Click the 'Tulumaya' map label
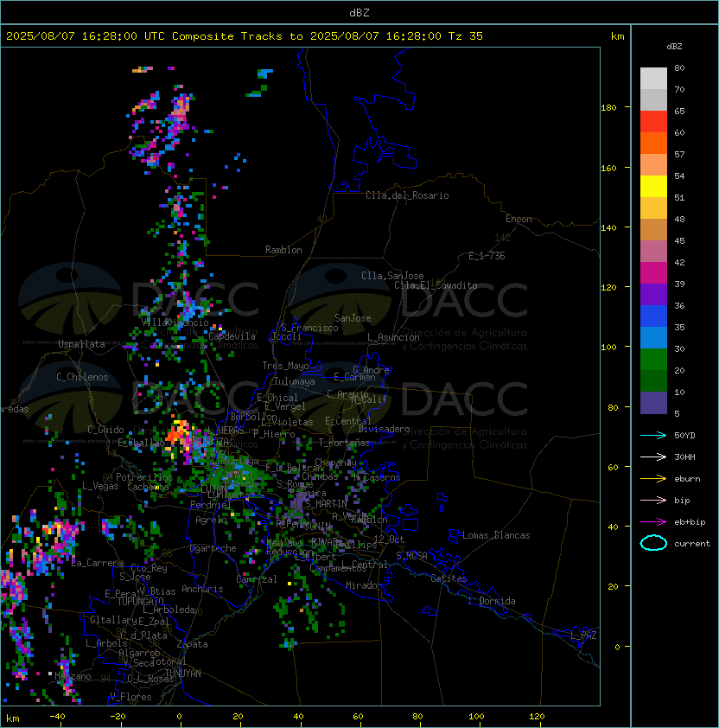The image size is (719, 728). click(x=295, y=381)
